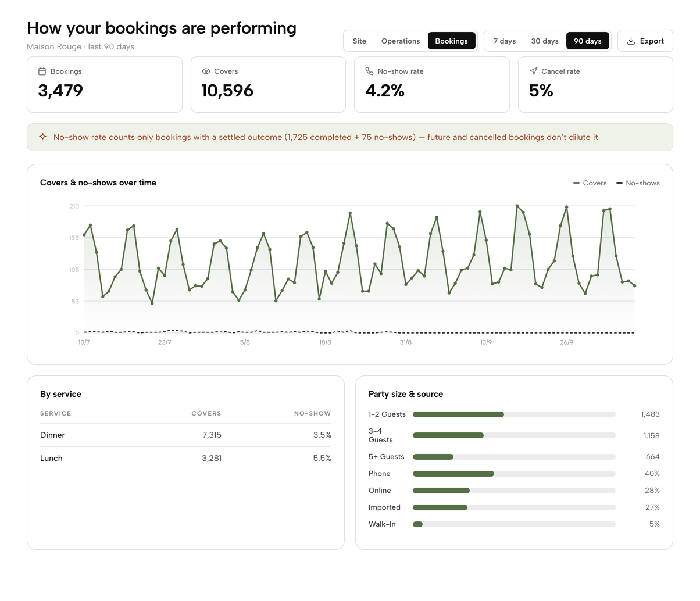Click the 28% value for Online
The height and width of the screenshot is (601, 700).
click(x=652, y=491)
